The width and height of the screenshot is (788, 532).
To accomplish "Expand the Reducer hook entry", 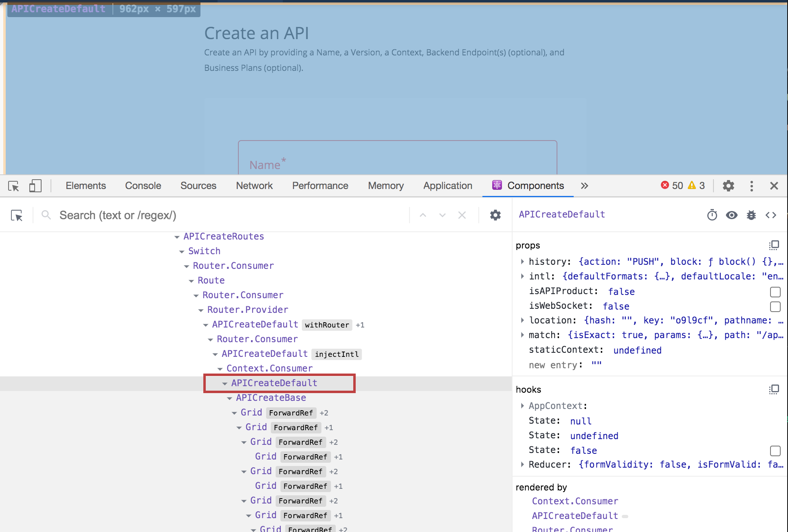I will 523,464.
